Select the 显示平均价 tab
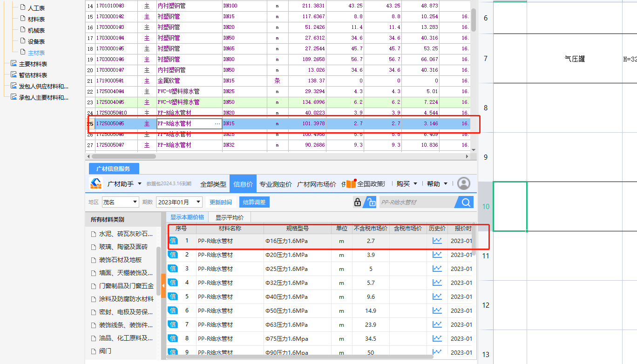The image size is (637, 364). coord(230,217)
